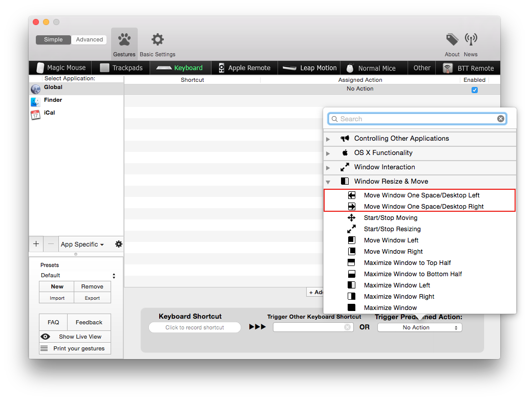The width and height of the screenshot is (532, 400).
Task: Clear the Trigger Other Keyboard Shortcut field
Action: [x=348, y=327]
